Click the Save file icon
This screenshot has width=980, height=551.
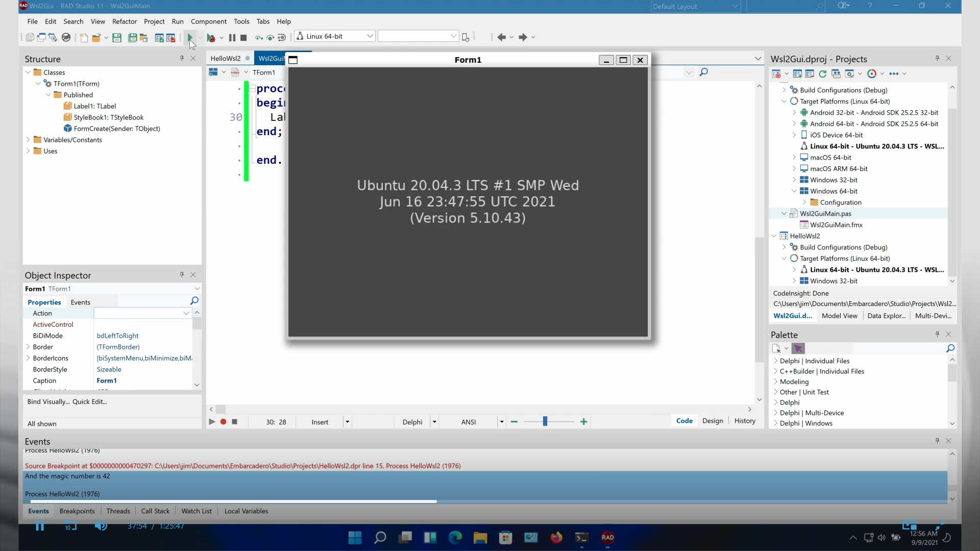coord(117,37)
